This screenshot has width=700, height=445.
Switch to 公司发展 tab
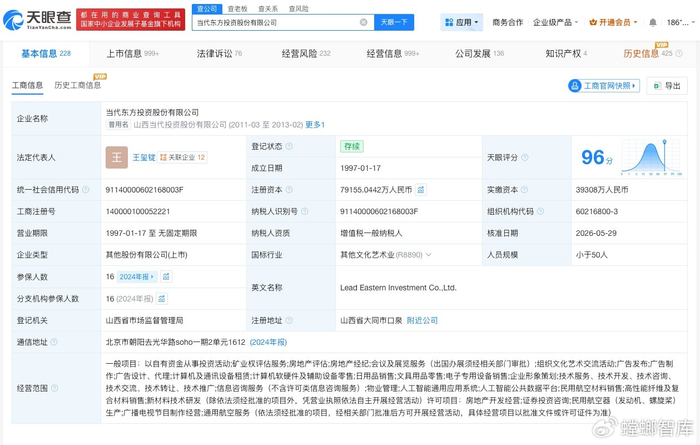[x=479, y=54]
